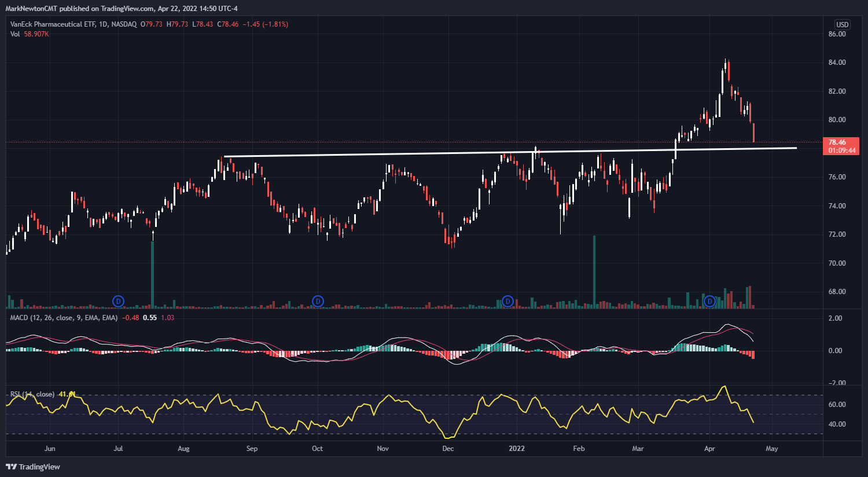Click the dividend marker near July
The image size is (868, 477).
pyautogui.click(x=118, y=301)
